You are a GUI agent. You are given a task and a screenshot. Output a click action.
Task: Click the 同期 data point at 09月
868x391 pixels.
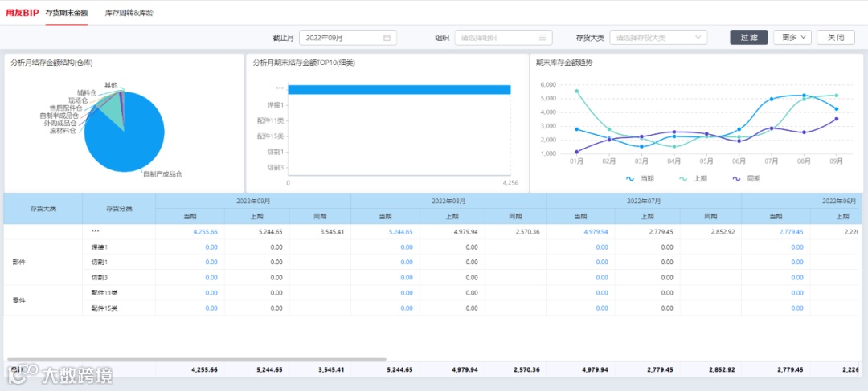(836, 118)
